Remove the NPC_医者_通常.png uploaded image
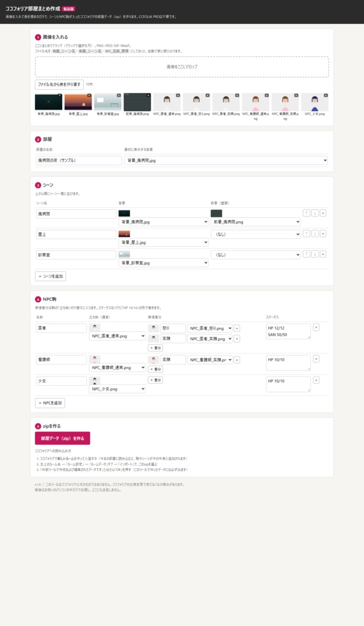364x626 pixels. tap(178, 95)
